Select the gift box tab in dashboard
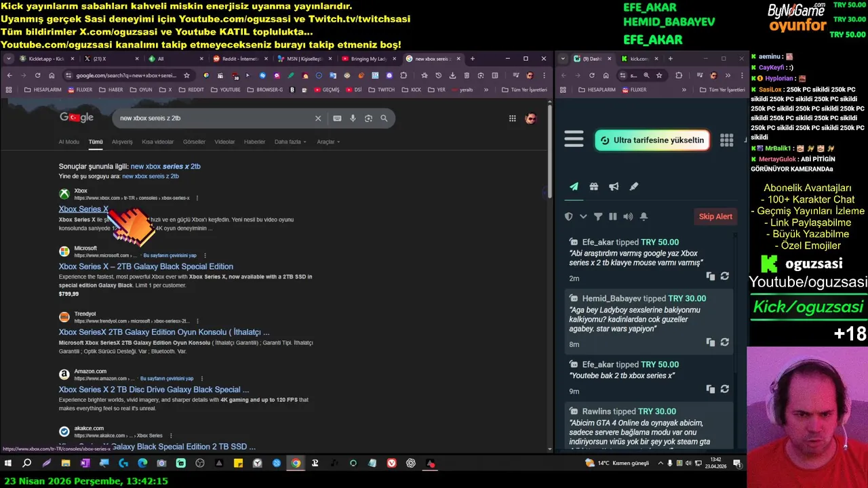868x488 pixels. tap(594, 186)
